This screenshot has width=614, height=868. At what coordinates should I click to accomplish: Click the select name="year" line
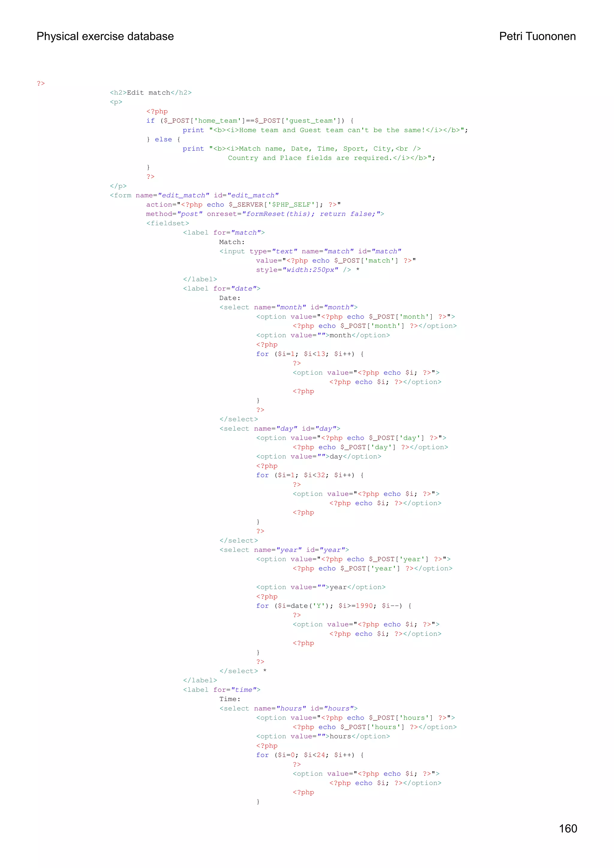[284, 550]
